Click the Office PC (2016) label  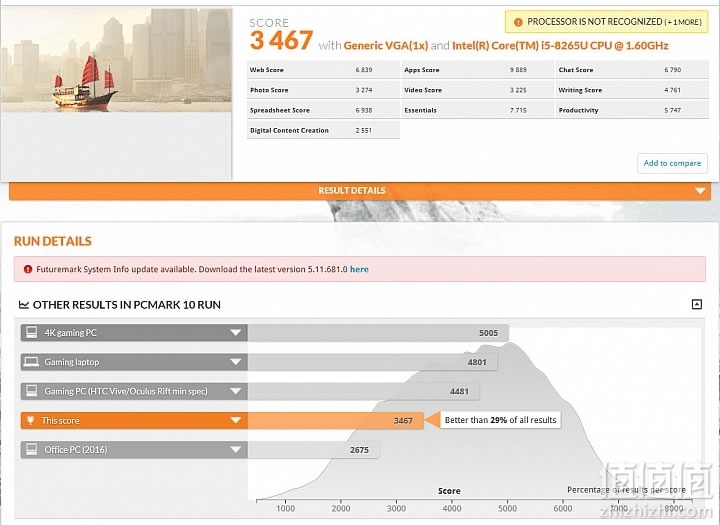point(76,450)
